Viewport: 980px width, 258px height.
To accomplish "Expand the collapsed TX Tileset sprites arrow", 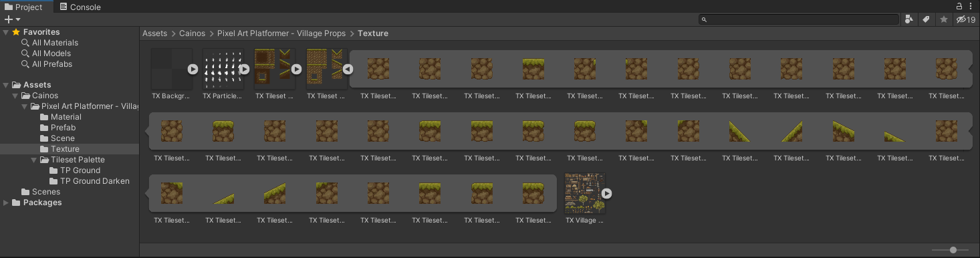I will point(296,69).
